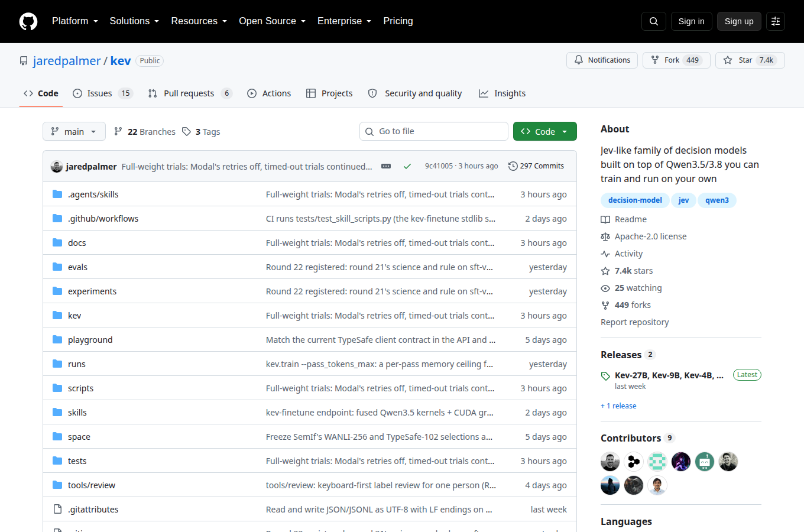Open the appearance settings icon beside Sign up

point(776,21)
